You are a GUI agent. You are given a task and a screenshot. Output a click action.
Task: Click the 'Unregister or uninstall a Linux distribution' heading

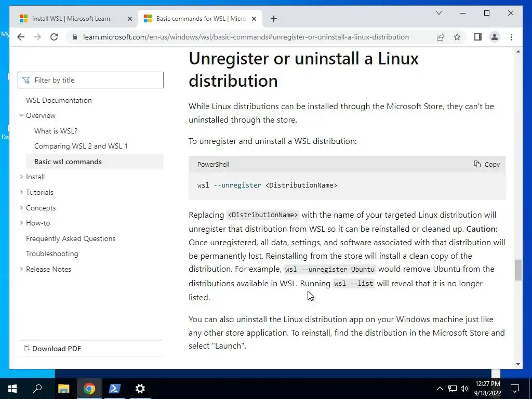pos(303,70)
